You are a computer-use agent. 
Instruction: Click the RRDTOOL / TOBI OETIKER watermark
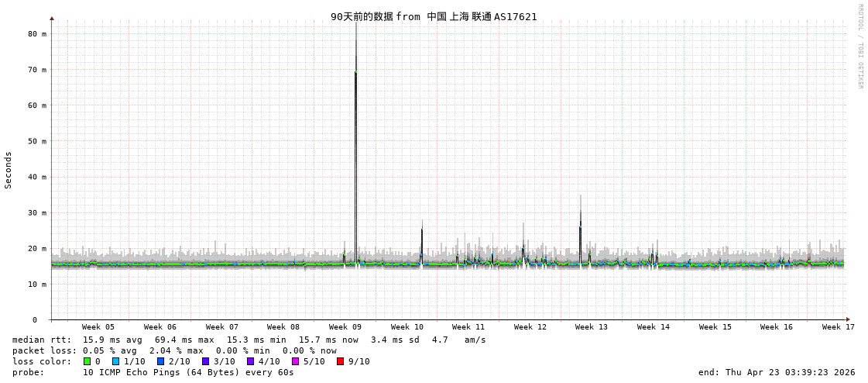point(859,47)
